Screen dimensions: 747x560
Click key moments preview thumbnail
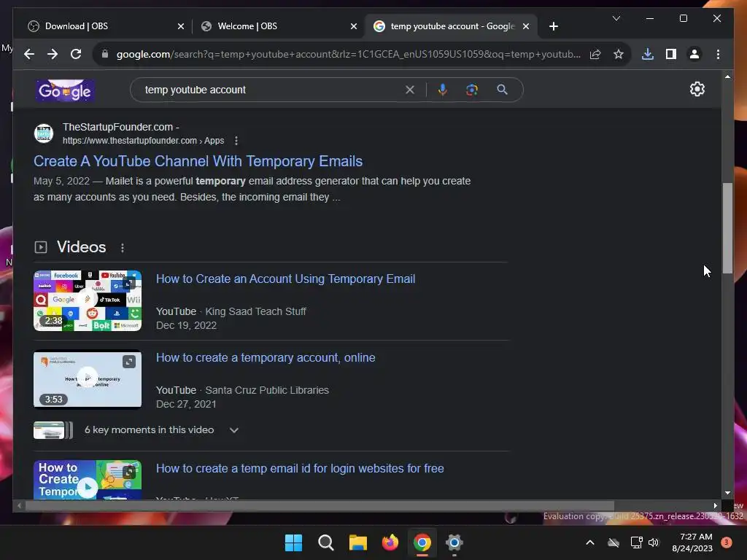tap(53, 430)
